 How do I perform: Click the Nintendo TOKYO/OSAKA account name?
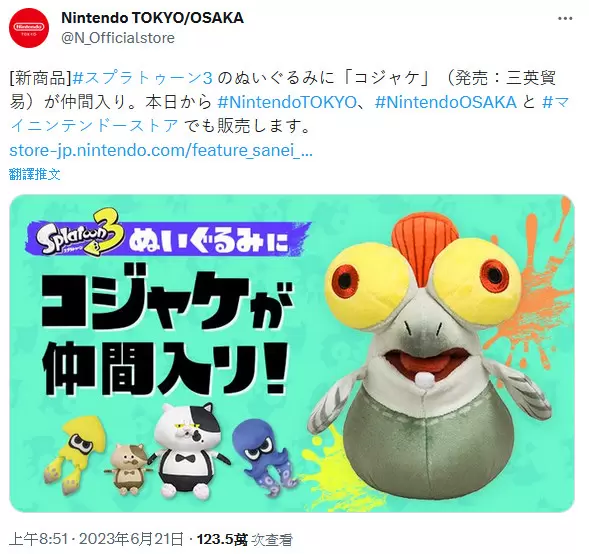point(153,18)
